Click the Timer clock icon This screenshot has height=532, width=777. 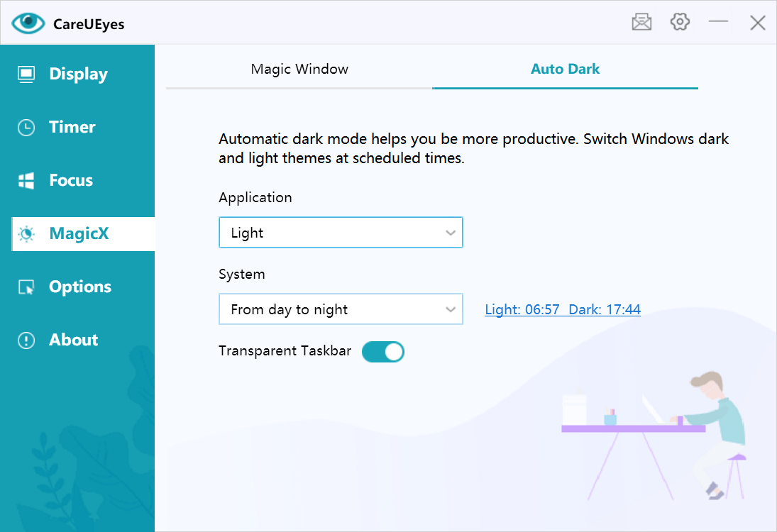pyautogui.click(x=26, y=128)
